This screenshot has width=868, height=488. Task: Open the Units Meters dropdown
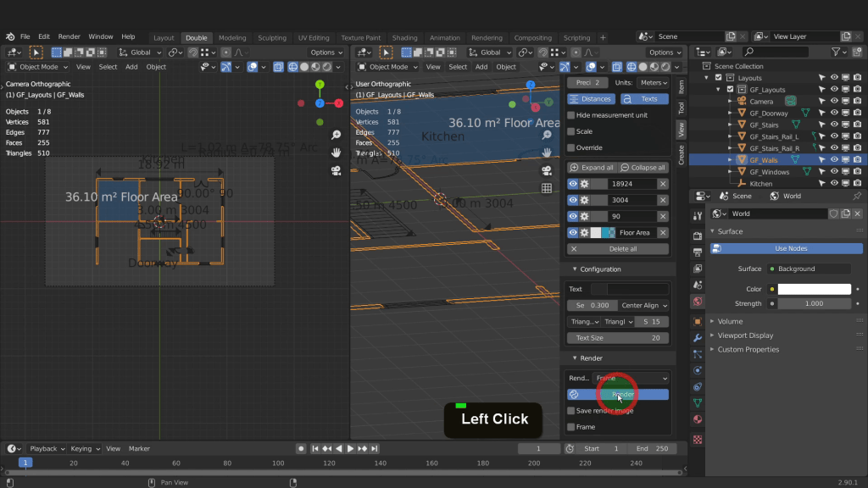click(x=651, y=83)
